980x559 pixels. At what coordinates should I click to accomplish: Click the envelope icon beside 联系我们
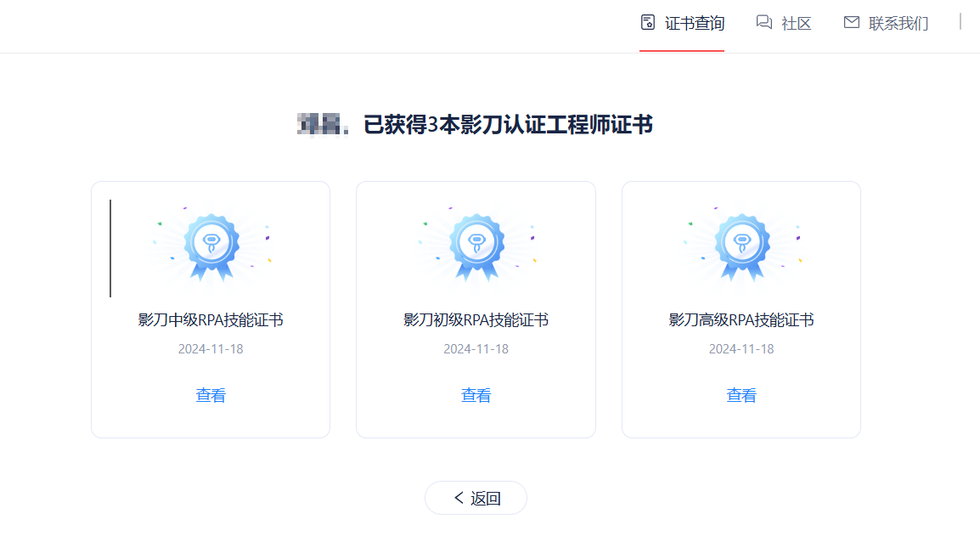pos(852,23)
